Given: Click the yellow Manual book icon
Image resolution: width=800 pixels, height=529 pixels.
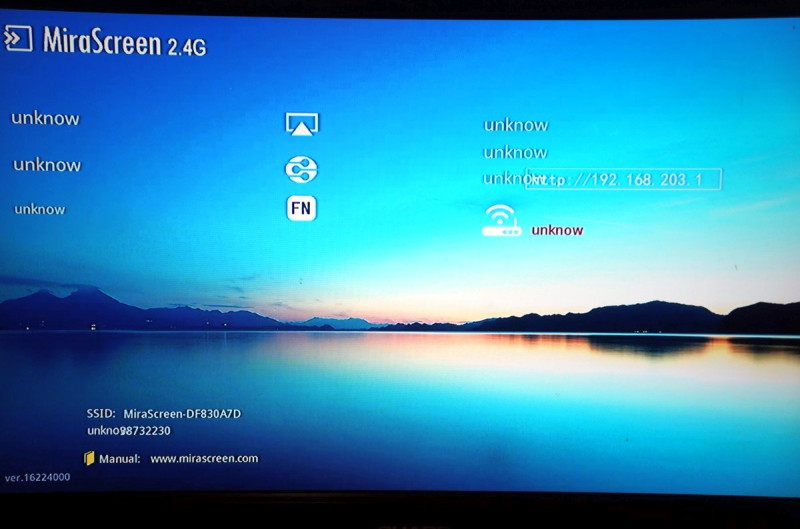Looking at the screenshot, I should [x=89, y=459].
